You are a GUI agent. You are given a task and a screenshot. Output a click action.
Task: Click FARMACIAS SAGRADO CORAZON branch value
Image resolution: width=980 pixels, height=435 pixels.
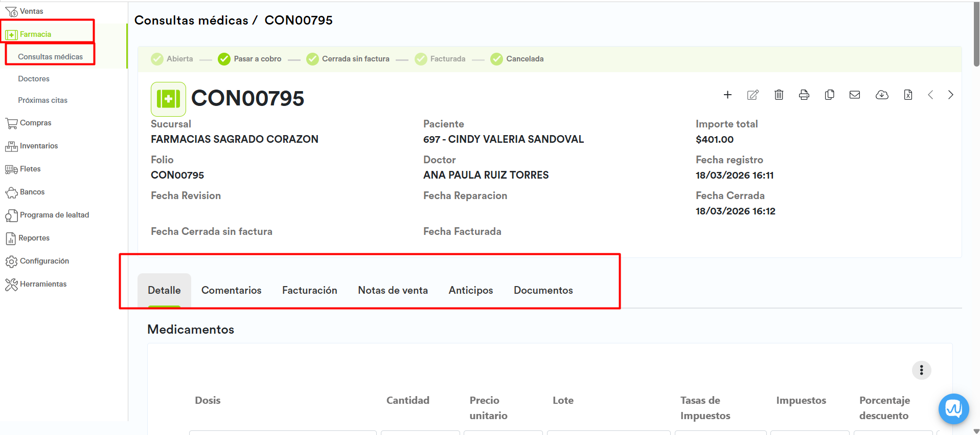(235, 139)
